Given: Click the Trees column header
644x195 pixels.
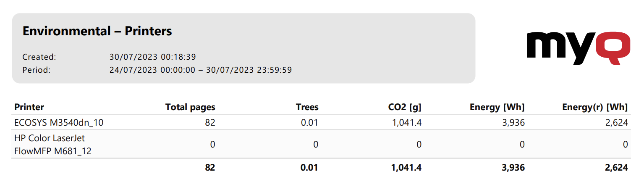Looking at the screenshot, I should click(307, 107).
